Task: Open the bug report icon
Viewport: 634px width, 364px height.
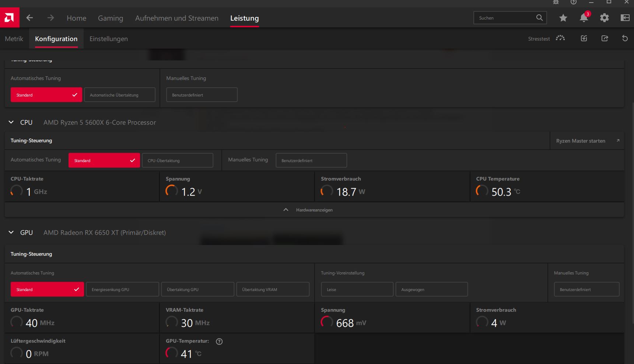Action: [x=556, y=2]
